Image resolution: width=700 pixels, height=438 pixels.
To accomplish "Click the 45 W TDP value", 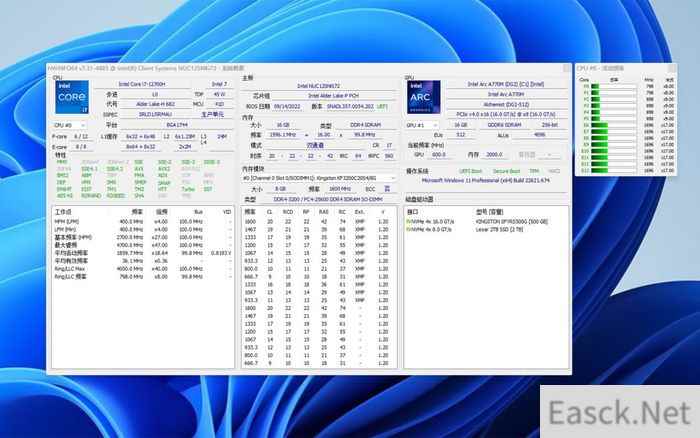I will coord(219,95).
